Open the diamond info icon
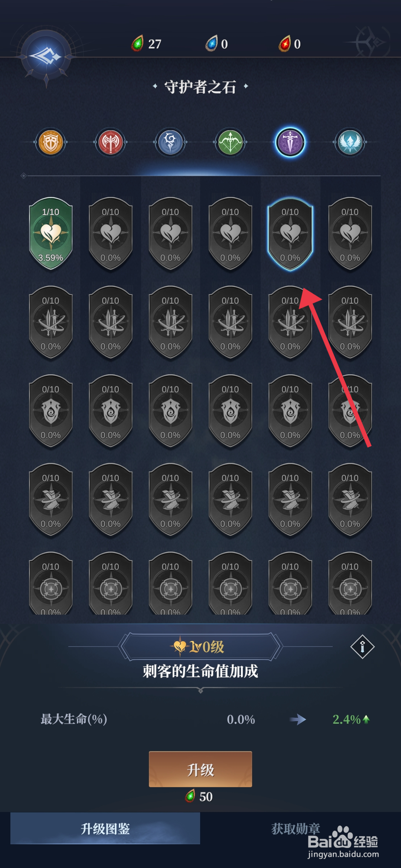Image resolution: width=401 pixels, height=868 pixels. click(362, 647)
